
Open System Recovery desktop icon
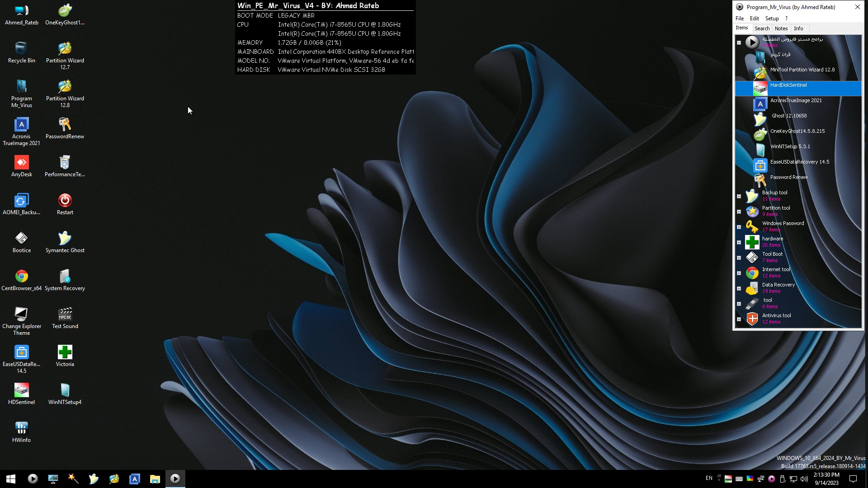(65, 281)
